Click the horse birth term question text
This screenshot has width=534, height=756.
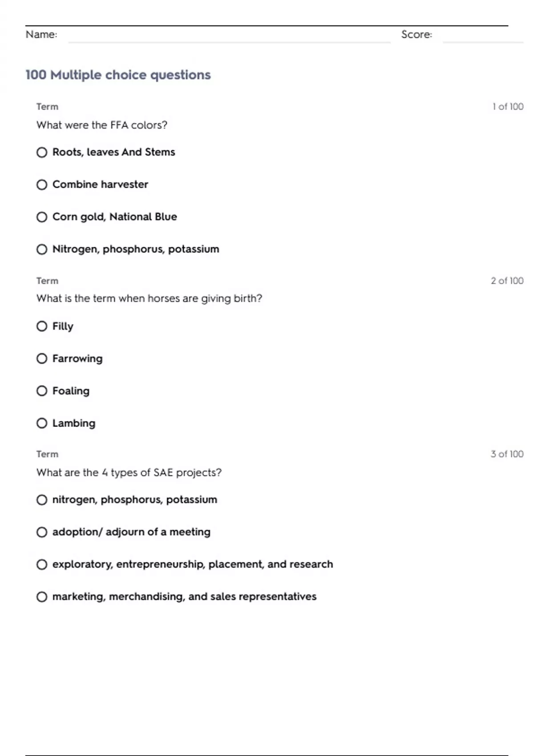[x=149, y=298]
